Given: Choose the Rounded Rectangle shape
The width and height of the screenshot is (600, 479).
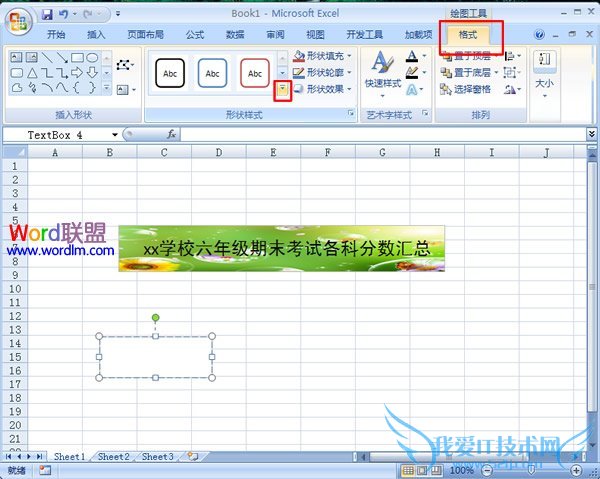Looking at the screenshot, I should click(x=16, y=73).
